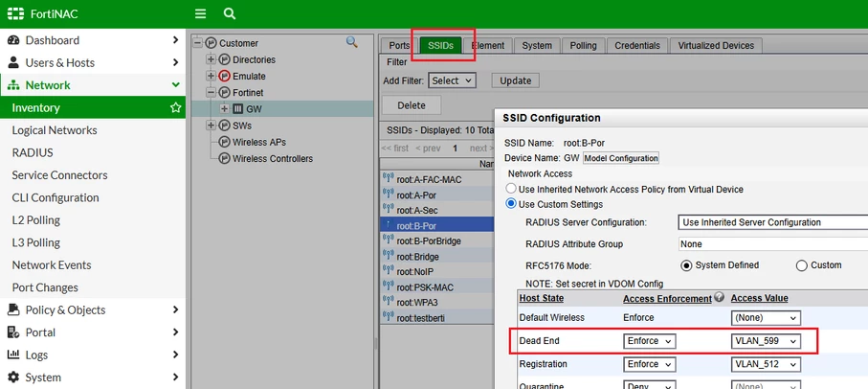Switch to the Virtualized Devices tab
The image size is (868, 389).
click(716, 45)
